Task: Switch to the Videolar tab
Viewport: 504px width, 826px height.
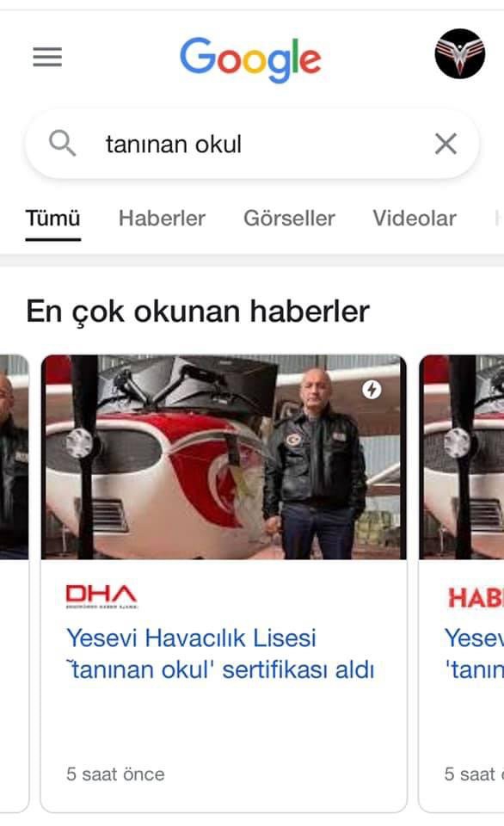Action: (x=415, y=218)
